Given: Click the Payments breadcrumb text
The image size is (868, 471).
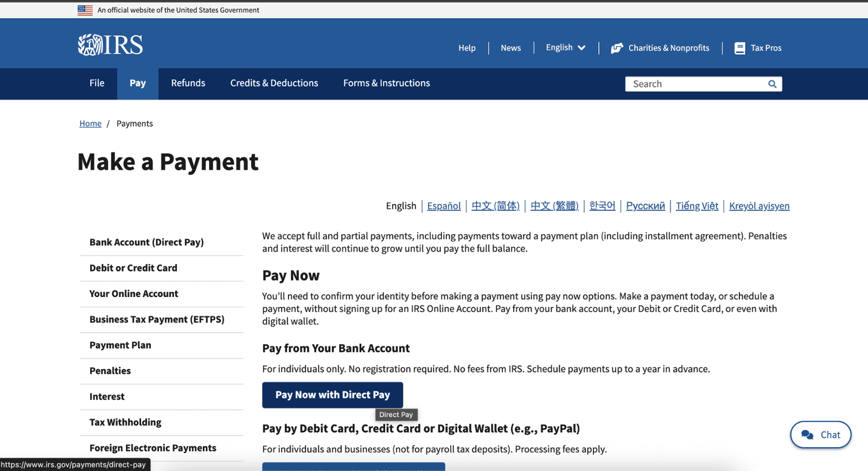Looking at the screenshot, I should click(x=135, y=124).
